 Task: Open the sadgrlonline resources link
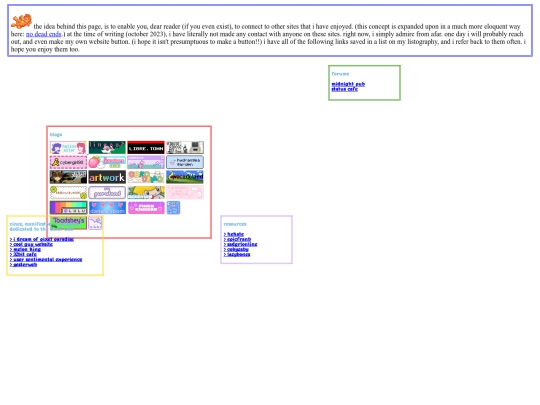240,244
